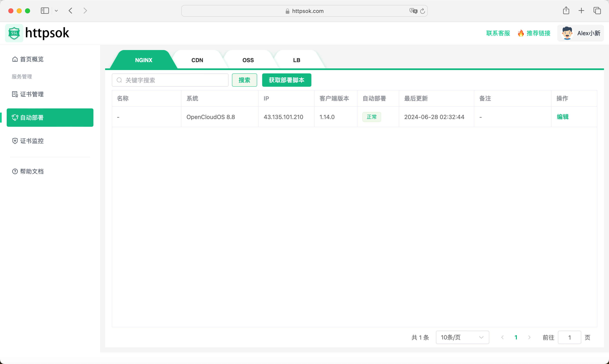Screen dimensions: 609x364
Task: Open the OSS tab
Action: (x=248, y=60)
